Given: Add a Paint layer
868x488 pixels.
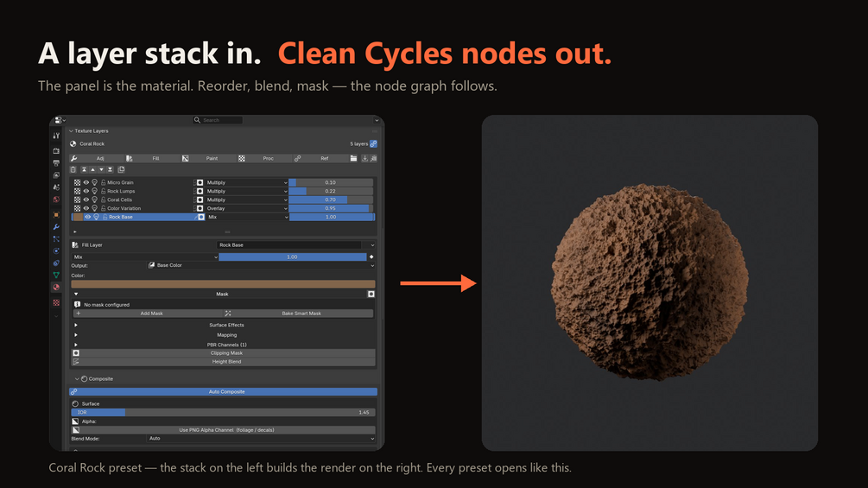Looking at the screenshot, I should [x=208, y=158].
